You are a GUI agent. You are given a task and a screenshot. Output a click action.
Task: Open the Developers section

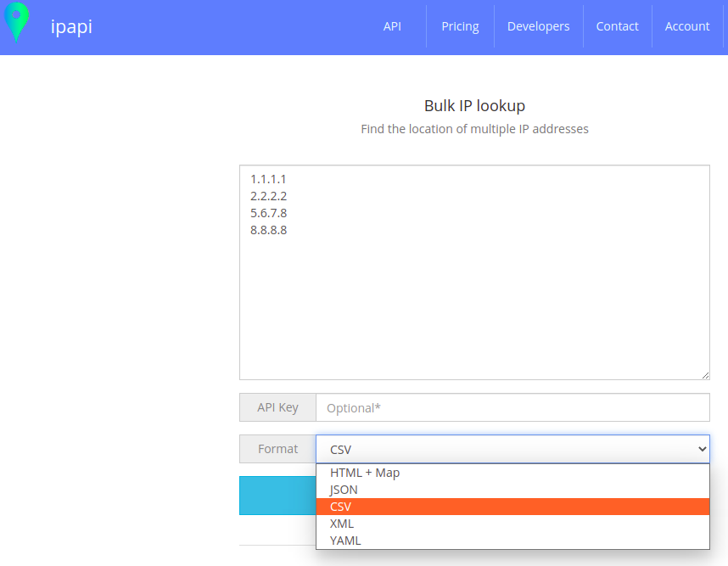(x=539, y=25)
